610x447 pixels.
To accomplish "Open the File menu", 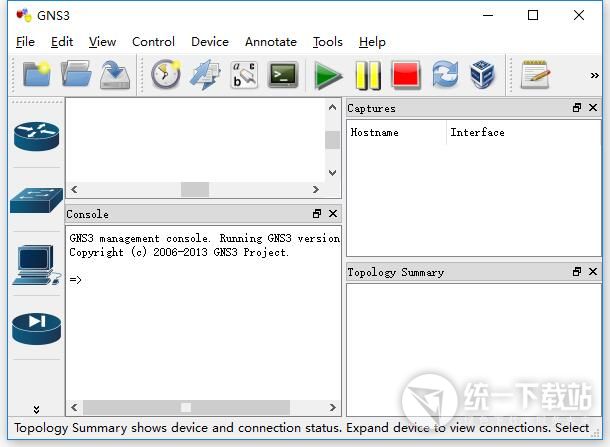I will coord(25,42).
